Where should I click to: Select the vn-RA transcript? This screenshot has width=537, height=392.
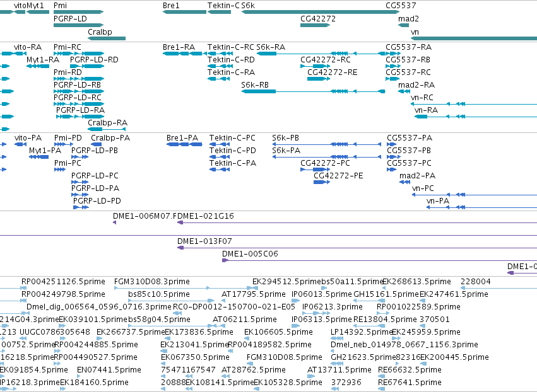(x=476, y=117)
